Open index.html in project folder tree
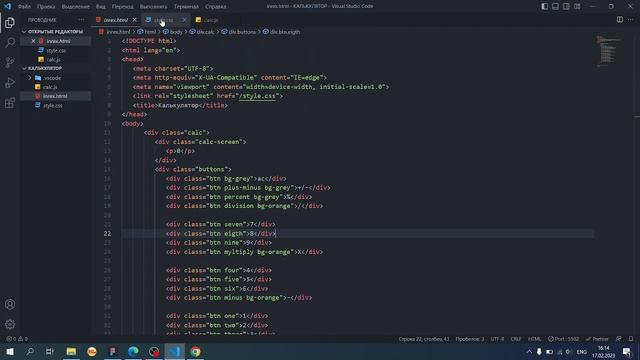The height and width of the screenshot is (360, 640). point(55,96)
